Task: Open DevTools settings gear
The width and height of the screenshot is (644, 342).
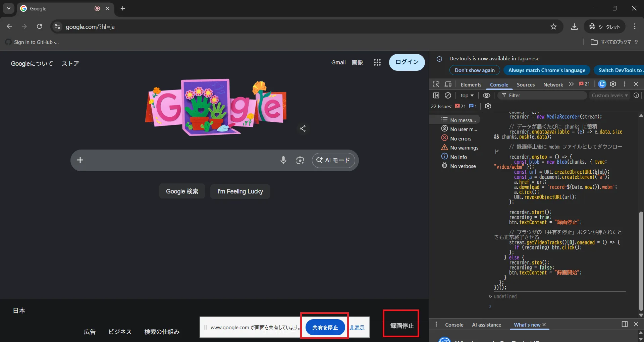Action: tap(613, 84)
